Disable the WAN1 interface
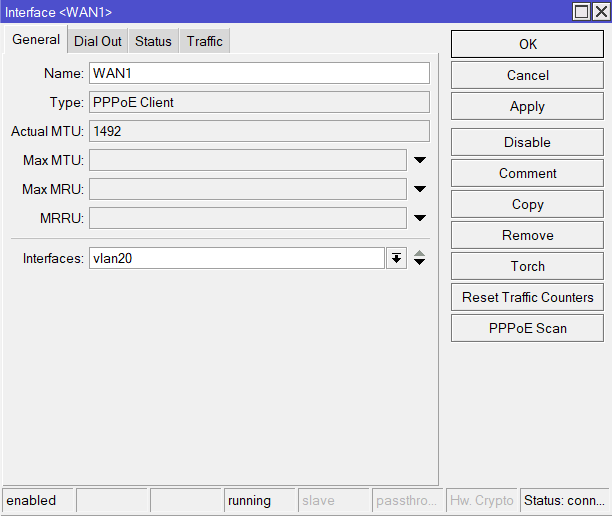The width and height of the screenshot is (612, 516). pos(527,142)
